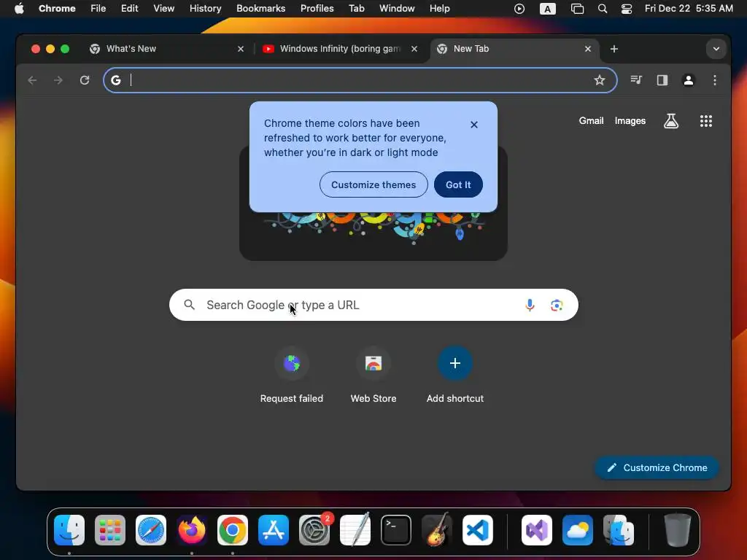Viewport: 747px width, 560px height.
Task: Open the media controls icon in toolbar
Action: 636,80
